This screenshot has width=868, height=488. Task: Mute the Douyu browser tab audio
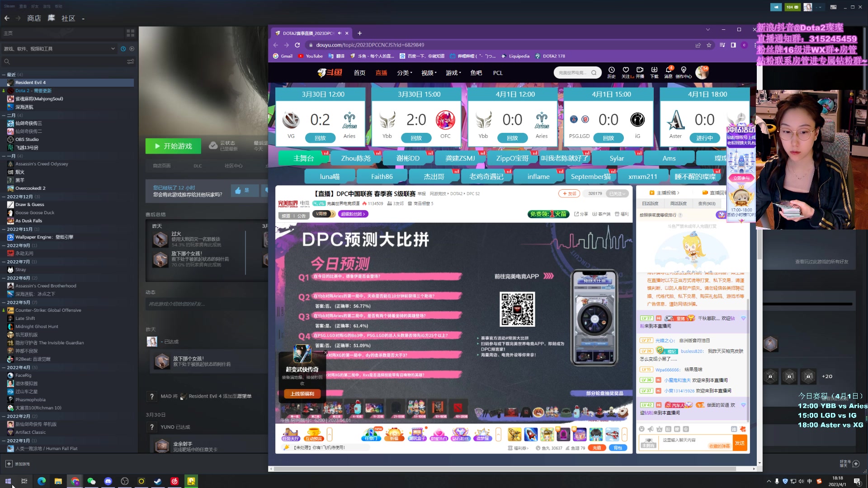pyautogui.click(x=340, y=33)
